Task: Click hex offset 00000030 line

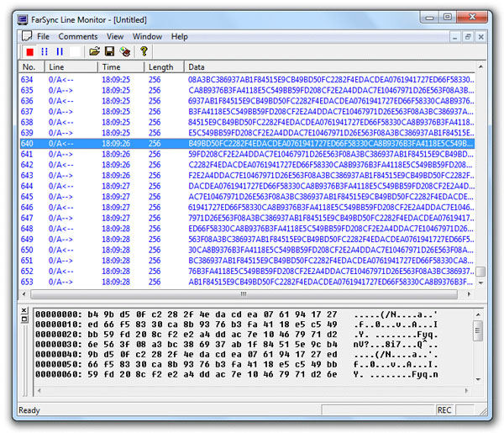Action: coord(237,344)
